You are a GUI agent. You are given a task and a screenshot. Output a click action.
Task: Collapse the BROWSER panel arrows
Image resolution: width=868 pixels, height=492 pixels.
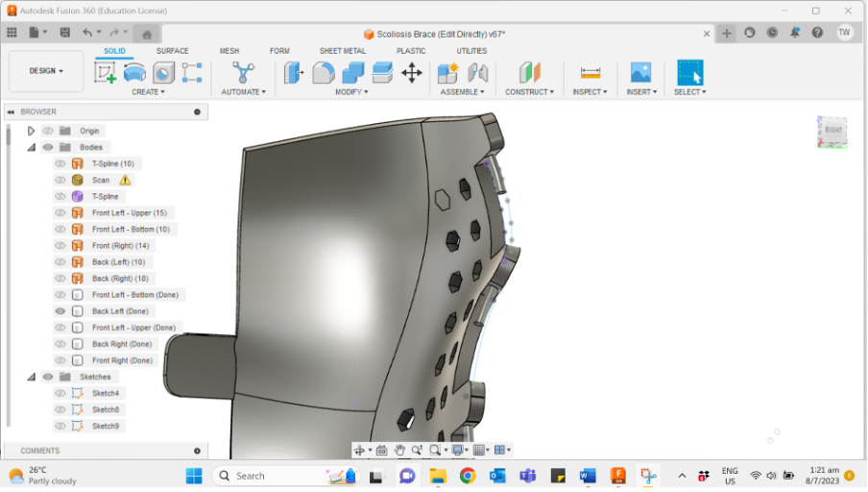pyautogui.click(x=11, y=111)
